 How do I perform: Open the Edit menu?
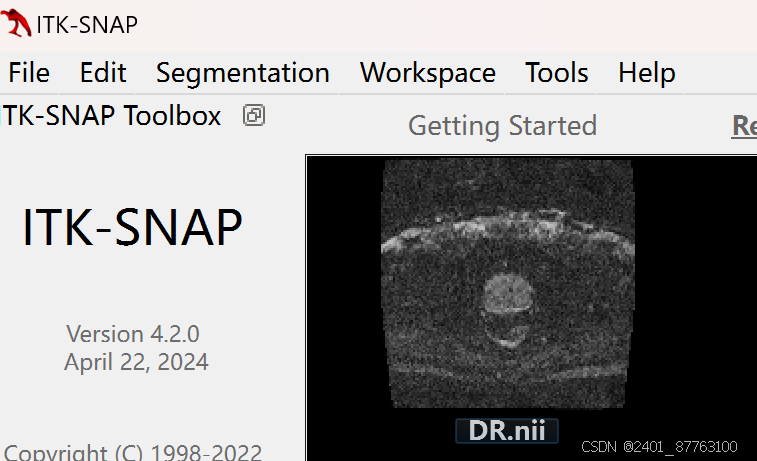(103, 73)
